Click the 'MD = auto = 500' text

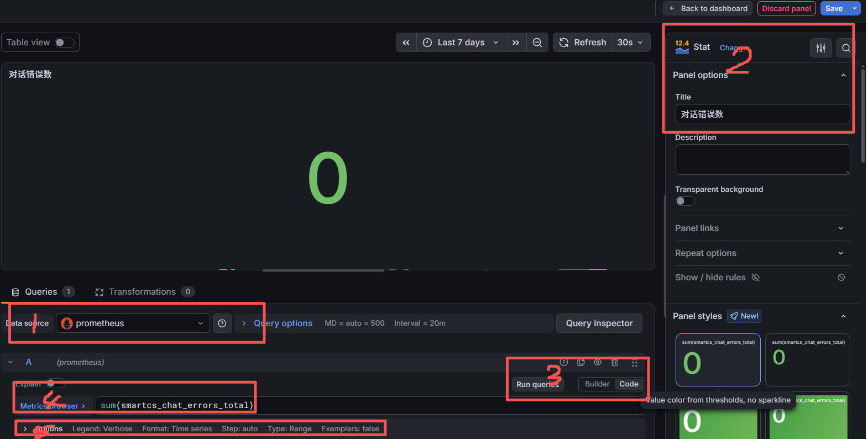(354, 323)
